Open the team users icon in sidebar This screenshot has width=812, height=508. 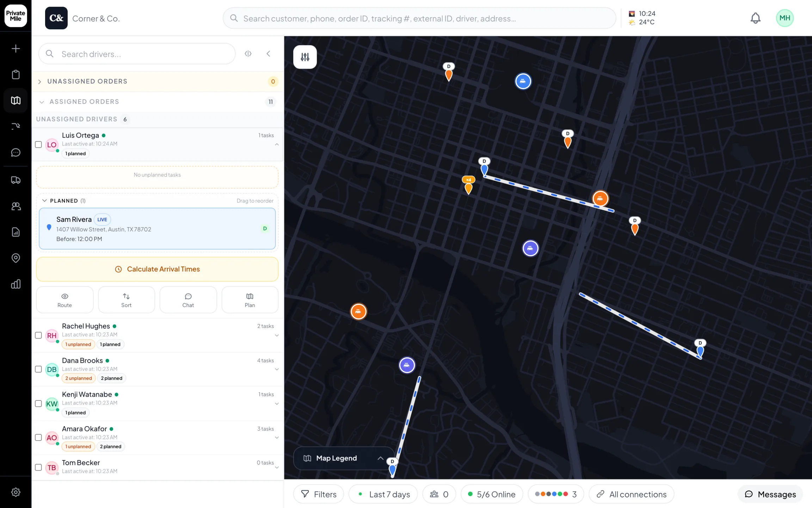[x=16, y=206]
